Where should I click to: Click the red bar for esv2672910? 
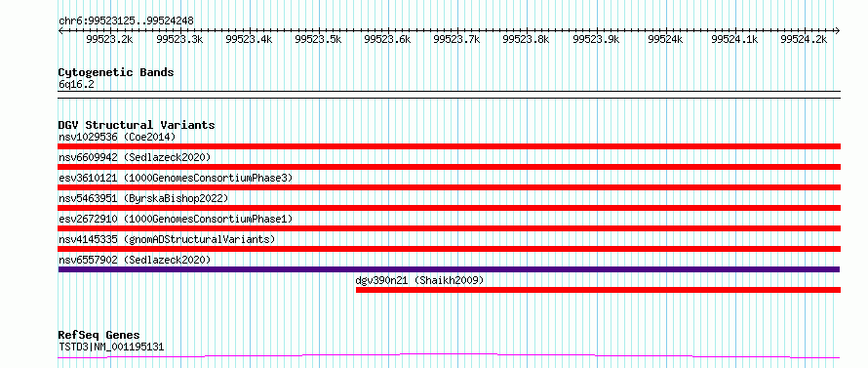[449, 228]
